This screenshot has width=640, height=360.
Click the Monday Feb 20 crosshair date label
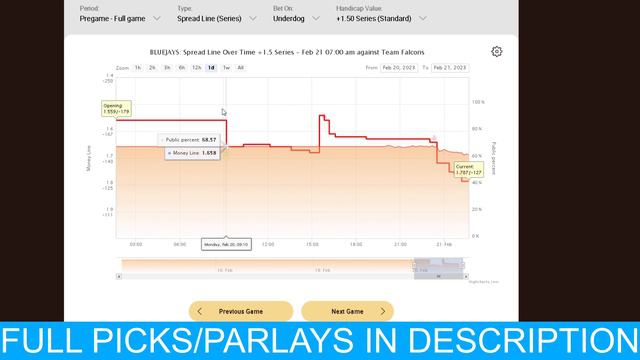click(x=226, y=244)
